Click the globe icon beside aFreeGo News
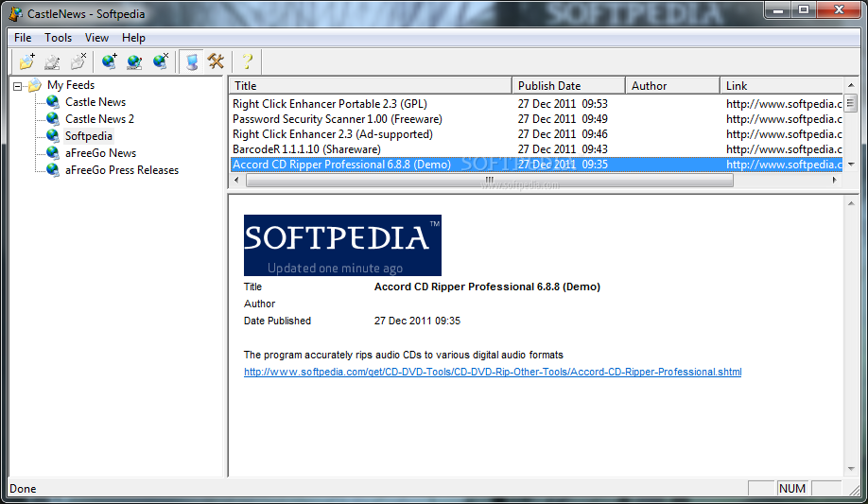Screen dimensions: 868x504 click(53, 153)
